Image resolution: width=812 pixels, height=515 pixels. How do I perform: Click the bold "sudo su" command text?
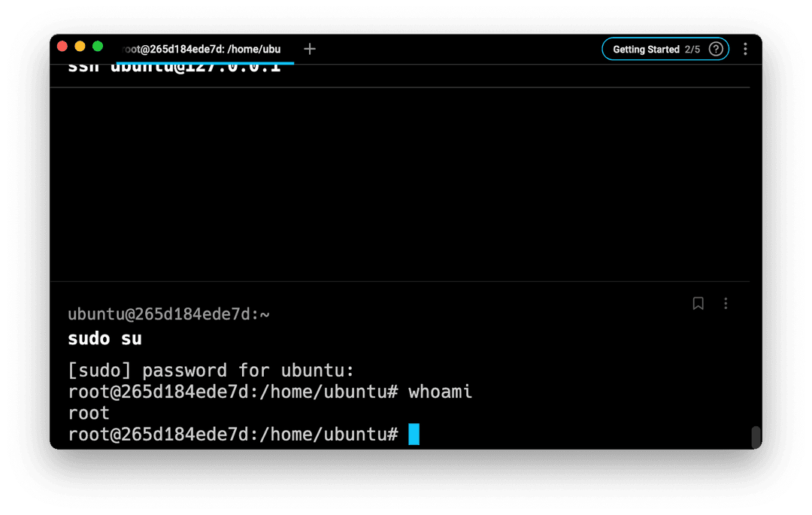tap(105, 339)
